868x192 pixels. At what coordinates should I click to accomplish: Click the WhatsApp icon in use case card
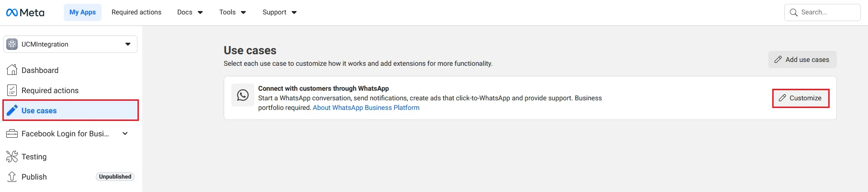point(243,95)
